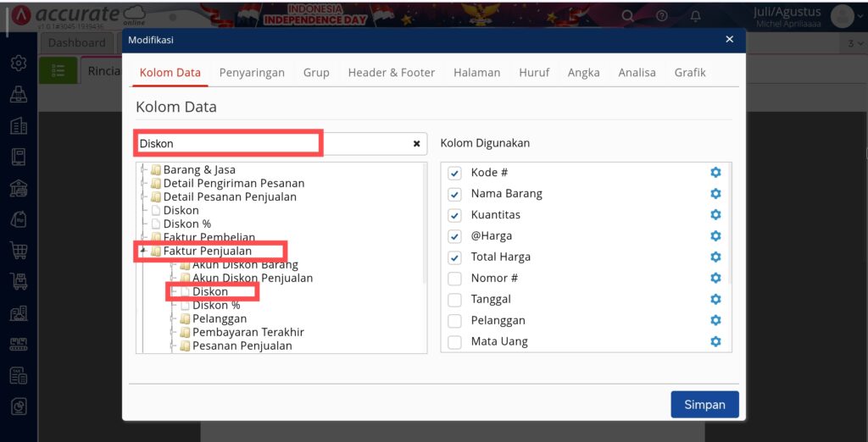Select the Kolom Data tab
Viewport: 868px width, 442px height.
point(170,73)
